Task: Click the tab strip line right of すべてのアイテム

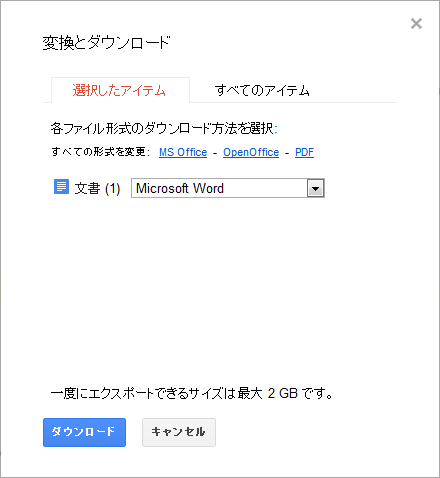Action: [x=353, y=102]
